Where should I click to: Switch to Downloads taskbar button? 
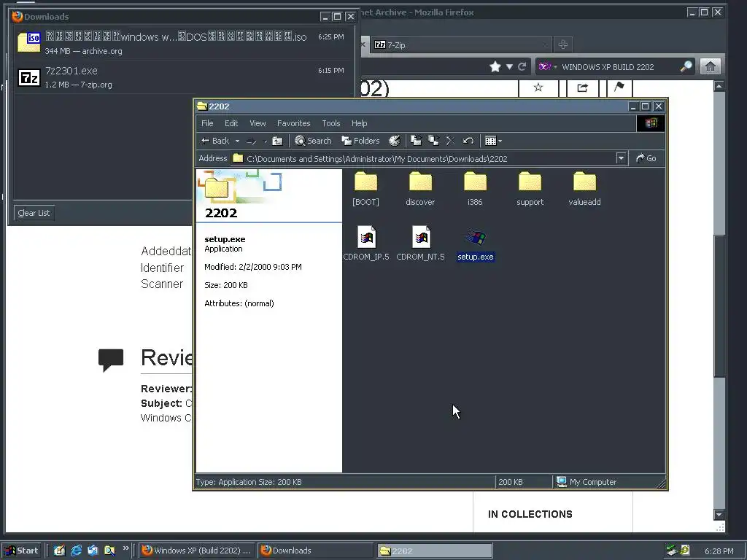click(316, 551)
